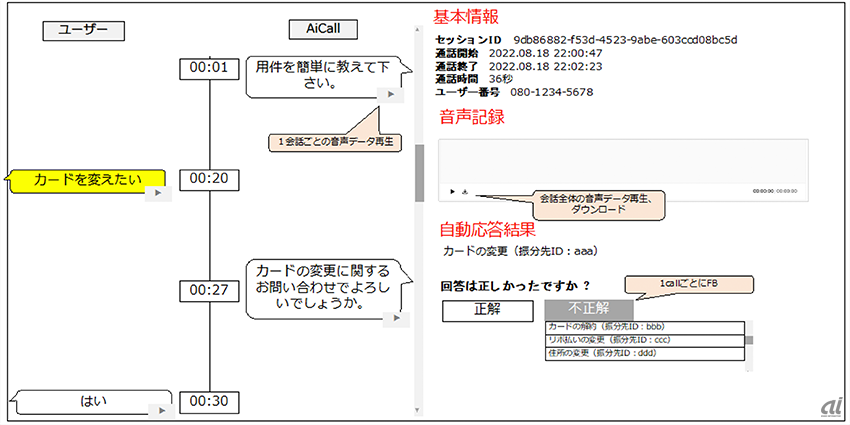Click the conversation scrollbar up arrow
Image resolution: width=850 pixels, height=425 pixels.
tap(419, 30)
